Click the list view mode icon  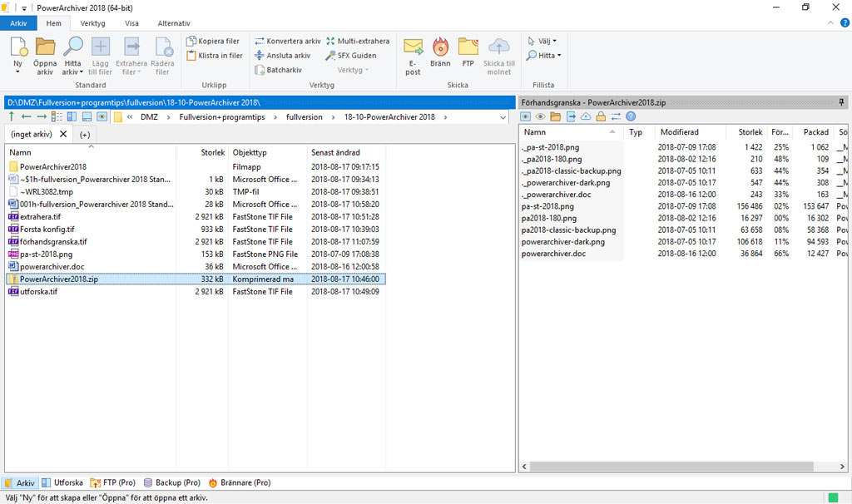[57, 116]
